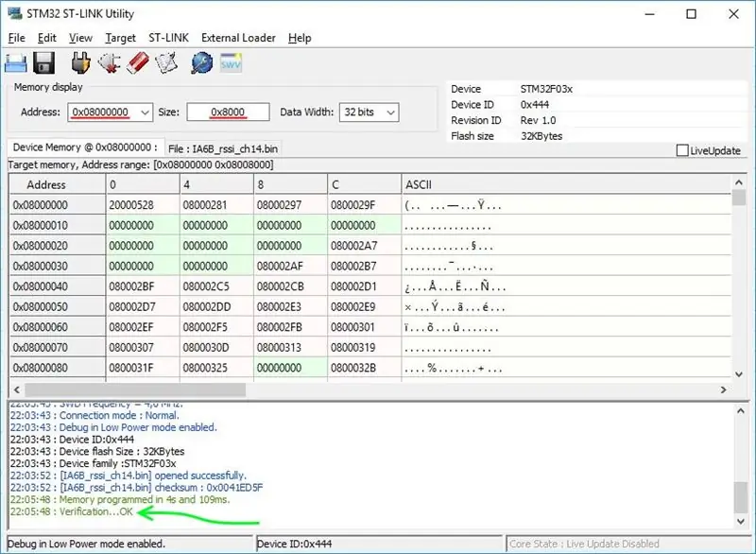Click the memory grid scroll down arrow
The width and height of the screenshot is (756, 554).
click(x=738, y=374)
